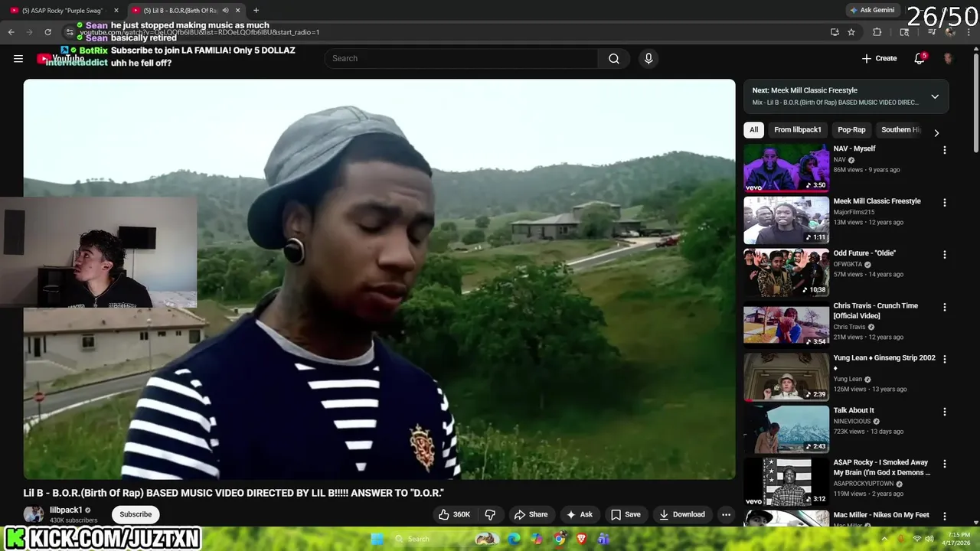The width and height of the screenshot is (980, 551).
Task: Download the video
Action: 682,514
